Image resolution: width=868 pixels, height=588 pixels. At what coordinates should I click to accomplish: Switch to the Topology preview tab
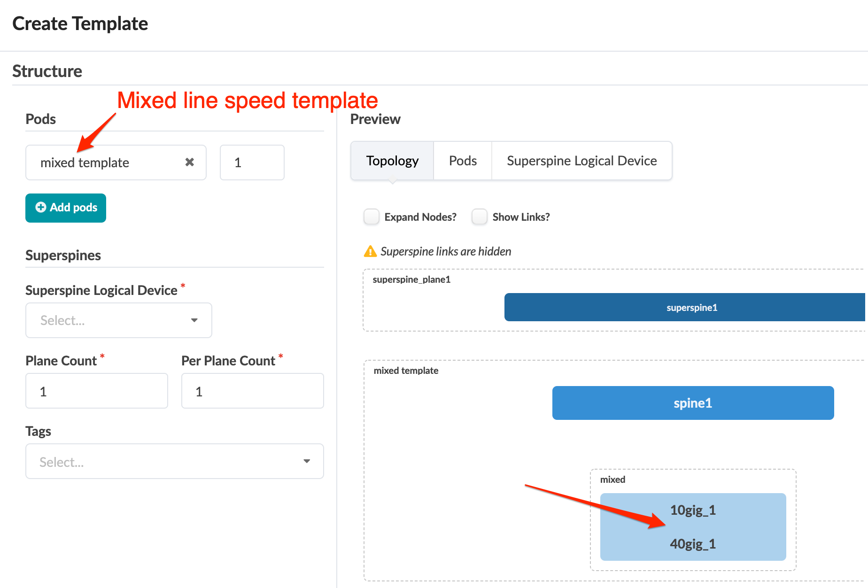pyautogui.click(x=392, y=161)
